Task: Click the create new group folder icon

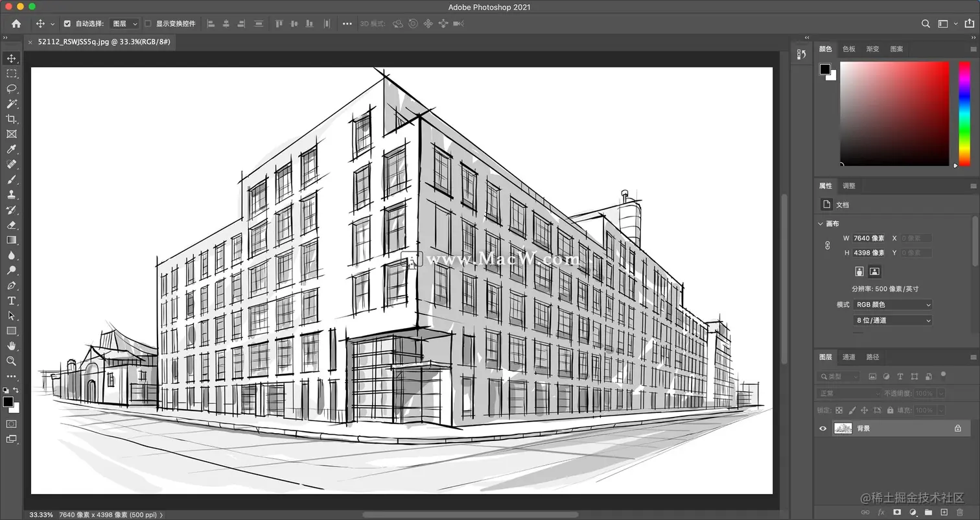Action: point(929,512)
